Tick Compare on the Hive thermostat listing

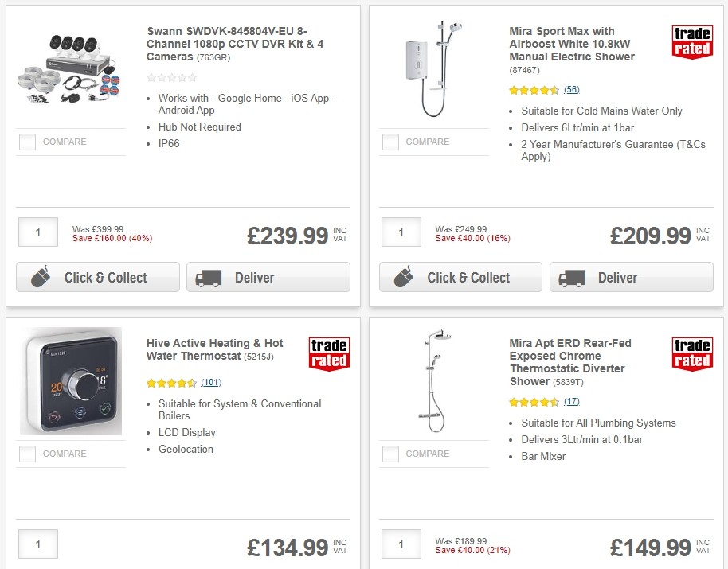click(26, 454)
